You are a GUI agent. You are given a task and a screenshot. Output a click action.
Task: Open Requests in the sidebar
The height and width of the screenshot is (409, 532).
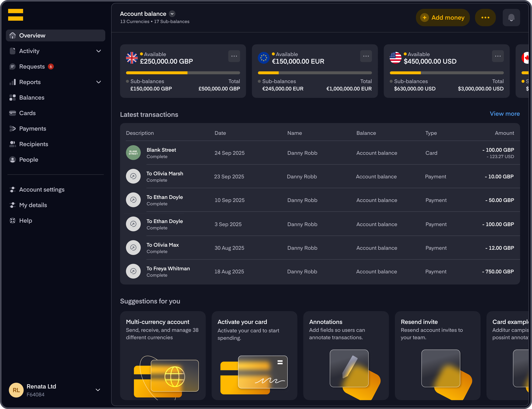tap(32, 66)
